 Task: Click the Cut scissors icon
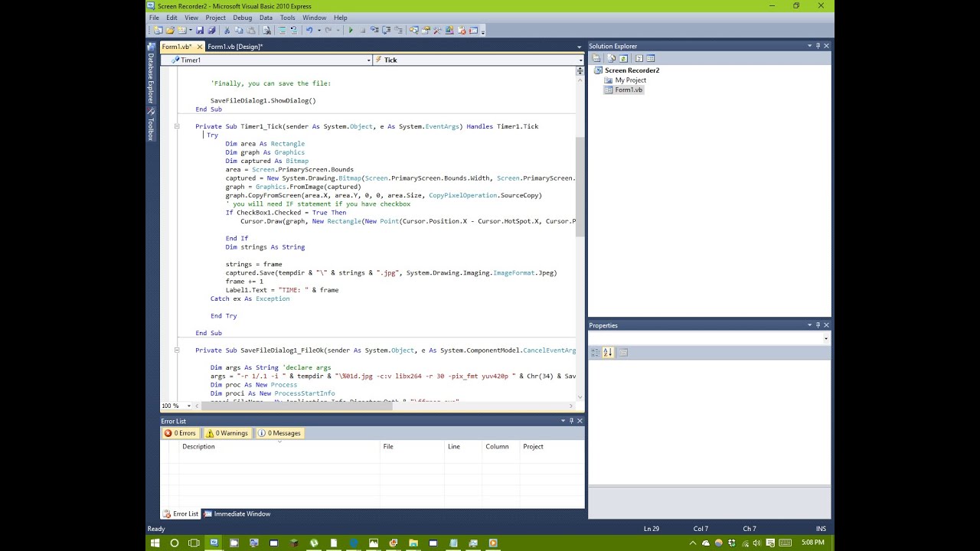click(x=227, y=31)
